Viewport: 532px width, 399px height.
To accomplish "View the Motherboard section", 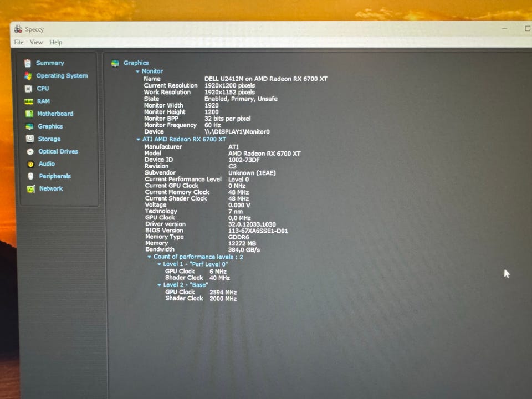I will click(55, 114).
